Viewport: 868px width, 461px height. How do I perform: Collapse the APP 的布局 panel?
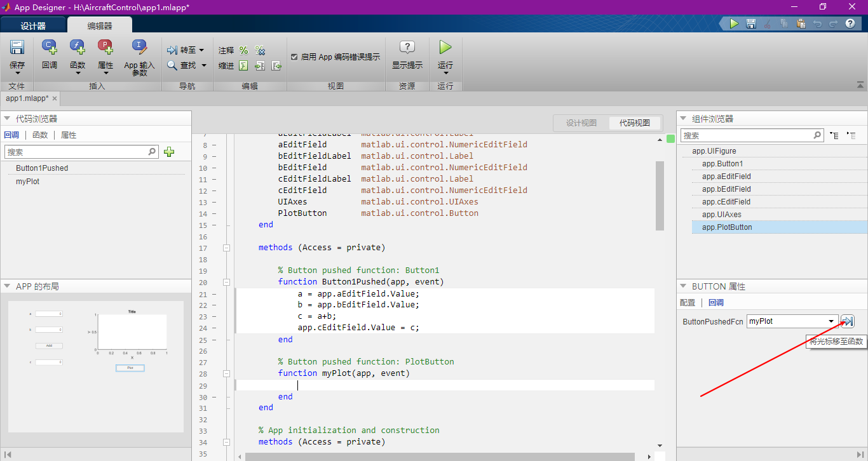tap(8, 286)
